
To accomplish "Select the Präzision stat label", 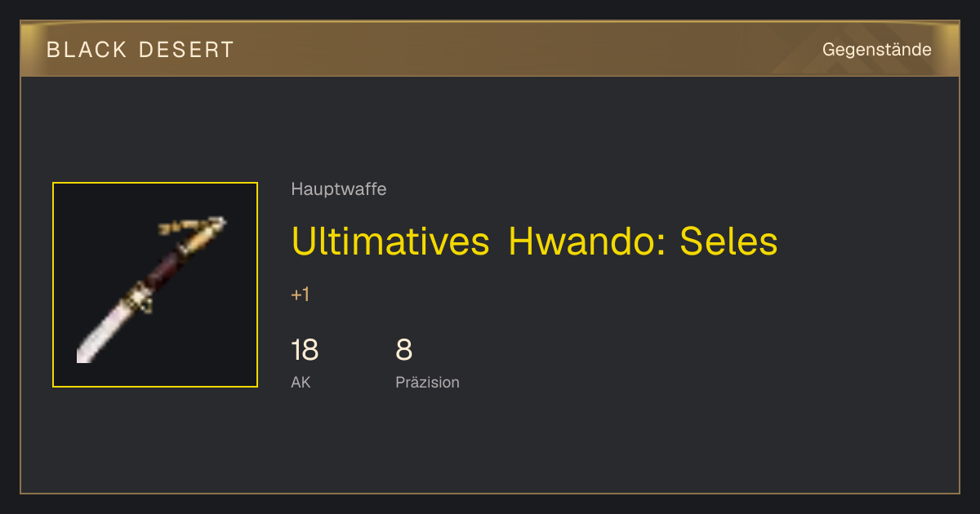I will [x=428, y=382].
